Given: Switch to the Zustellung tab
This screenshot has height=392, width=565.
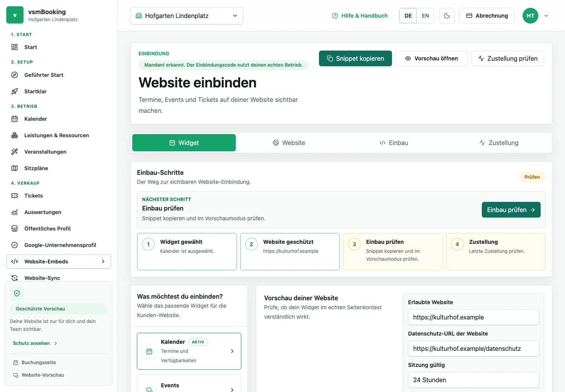Looking at the screenshot, I should (499, 143).
